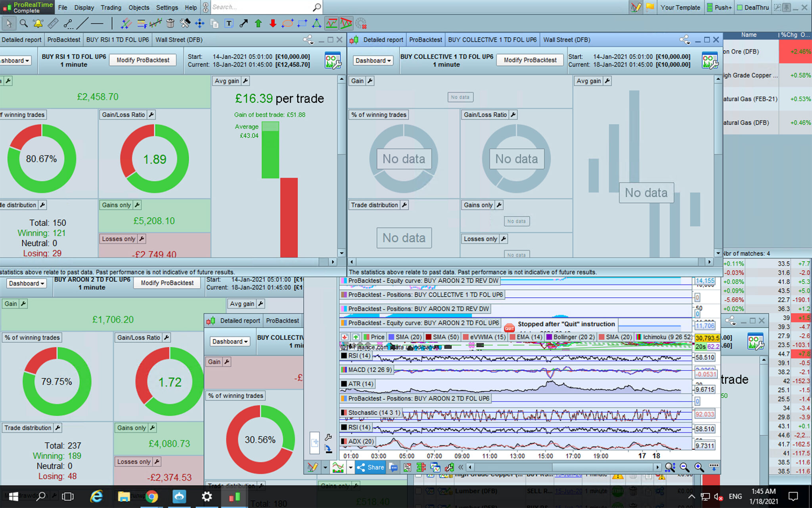Toggle the DealThru option
Viewport: 812px width, 508px height.
[x=753, y=8]
